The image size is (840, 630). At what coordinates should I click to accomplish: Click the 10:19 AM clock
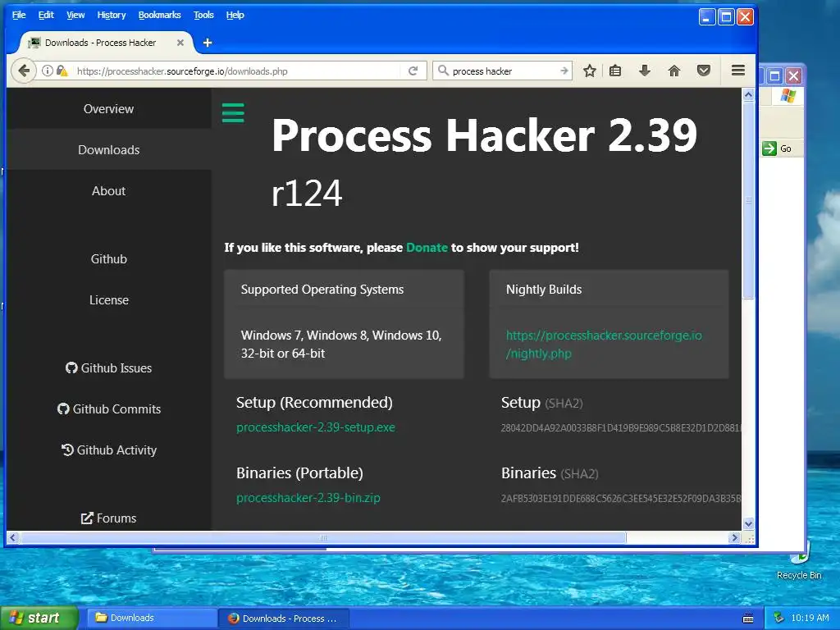pos(810,618)
